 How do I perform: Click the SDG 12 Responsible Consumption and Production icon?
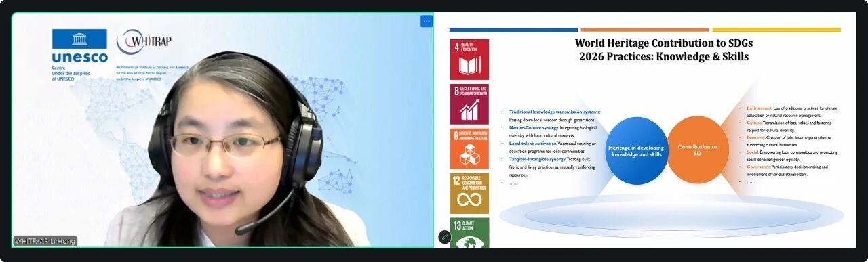(x=469, y=193)
